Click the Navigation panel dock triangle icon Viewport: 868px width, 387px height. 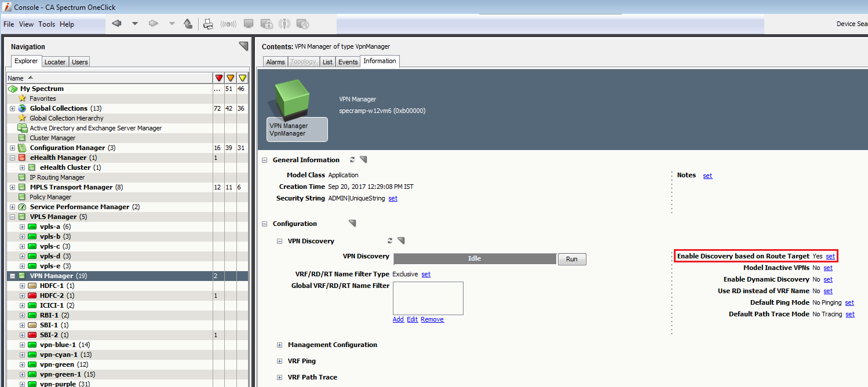(x=243, y=46)
